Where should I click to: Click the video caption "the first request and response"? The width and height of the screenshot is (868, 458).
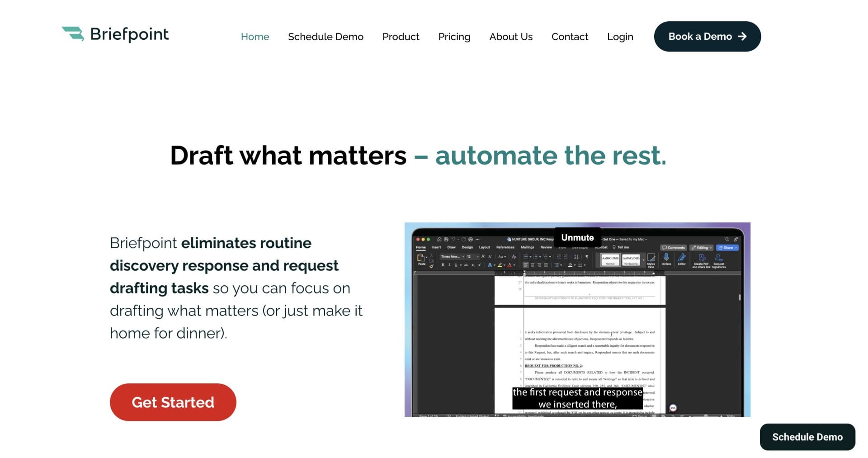point(577,392)
